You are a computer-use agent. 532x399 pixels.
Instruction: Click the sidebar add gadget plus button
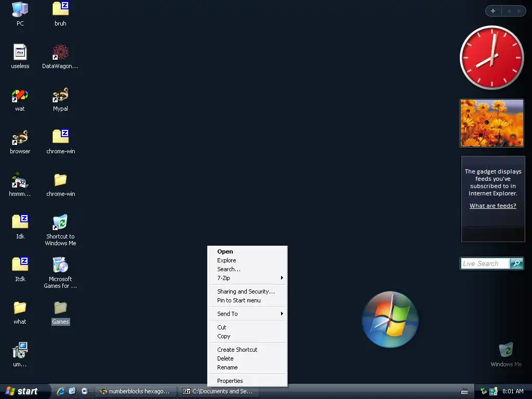[x=493, y=11]
